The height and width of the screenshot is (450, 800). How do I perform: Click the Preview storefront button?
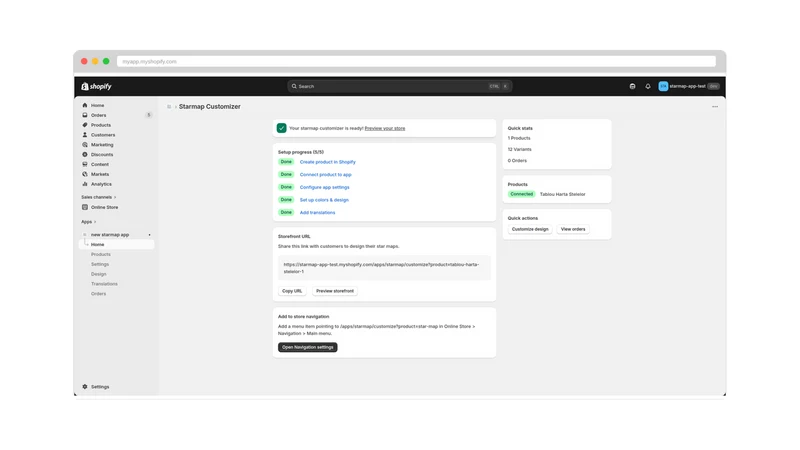coord(335,291)
